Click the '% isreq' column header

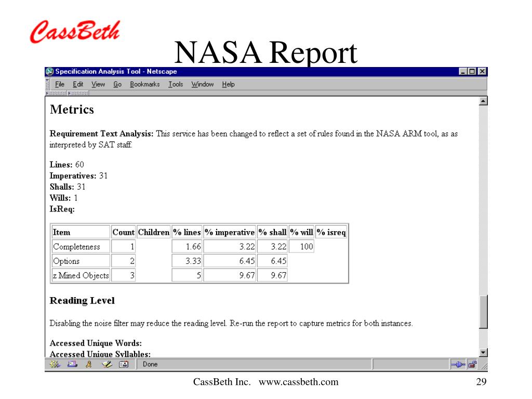coord(331,232)
